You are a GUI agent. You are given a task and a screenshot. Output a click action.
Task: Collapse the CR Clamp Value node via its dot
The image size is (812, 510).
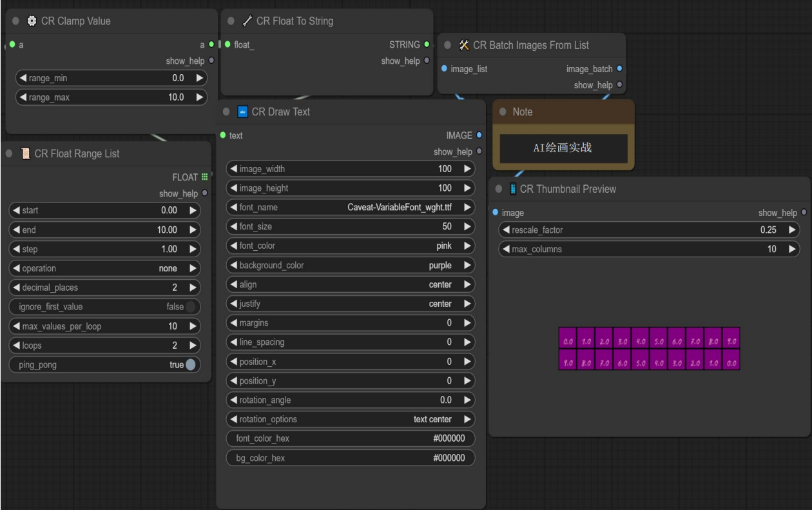[x=15, y=21]
